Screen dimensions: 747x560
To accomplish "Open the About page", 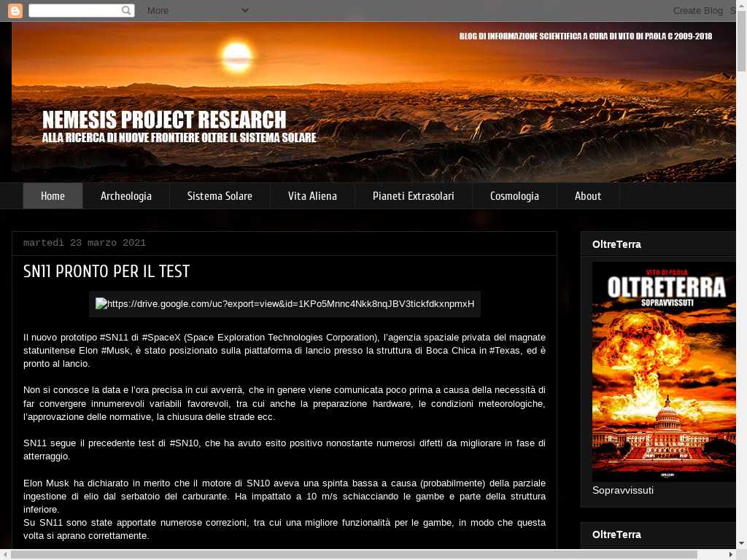I will coord(587,196).
